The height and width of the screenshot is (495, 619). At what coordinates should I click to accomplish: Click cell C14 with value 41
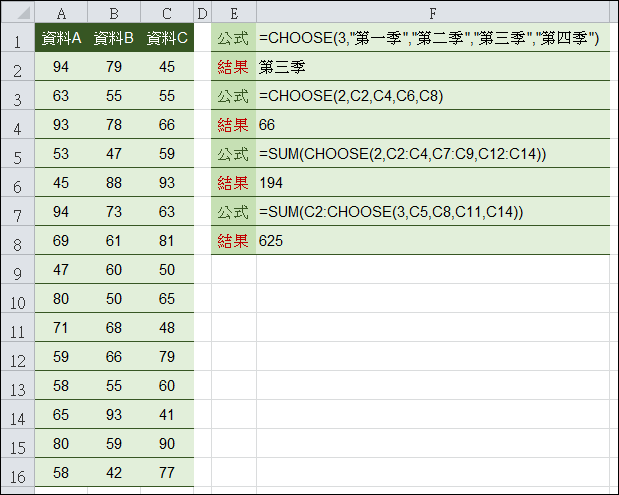(167, 414)
